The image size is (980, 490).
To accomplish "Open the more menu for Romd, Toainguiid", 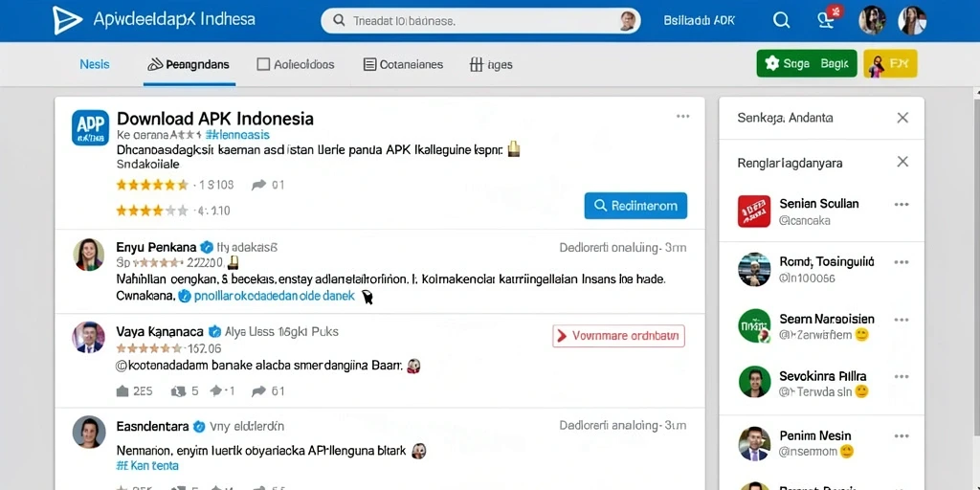I will tap(902, 262).
